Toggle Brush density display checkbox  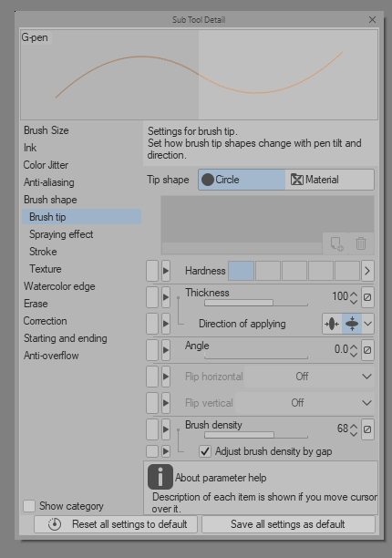coord(152,429)
